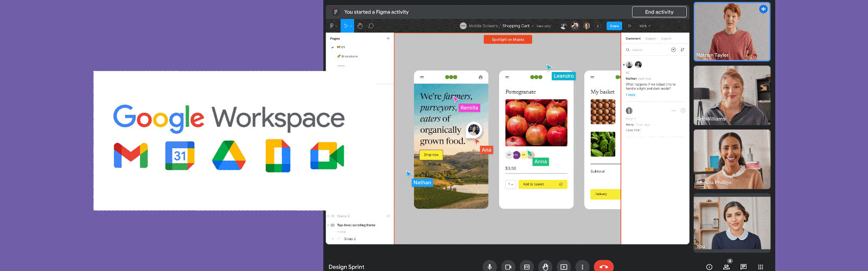Add a new page with plus icon
The height and width of the screenshot is (271, 868).
click(x=388, y=38)
